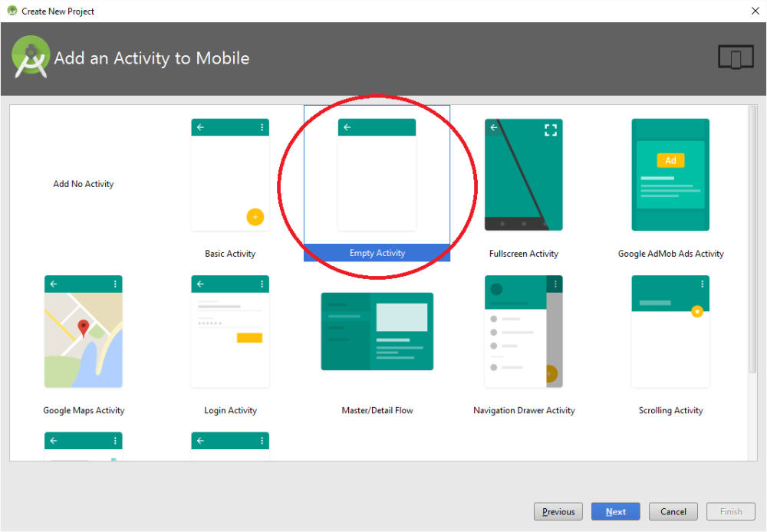Click the fullscreen expand icon in Fullscreen Activity
Screen dimensions: 767x532
(x=551, y=130)
